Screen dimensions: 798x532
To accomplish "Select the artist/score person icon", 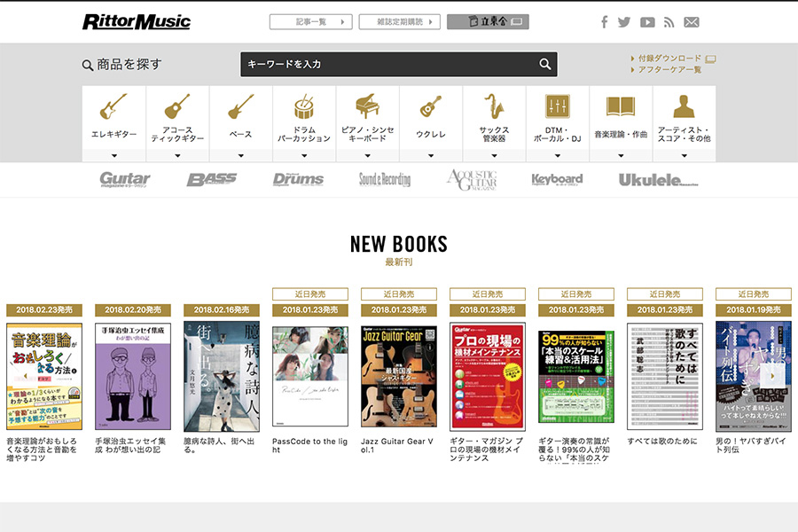I will (x=684, y=106).
